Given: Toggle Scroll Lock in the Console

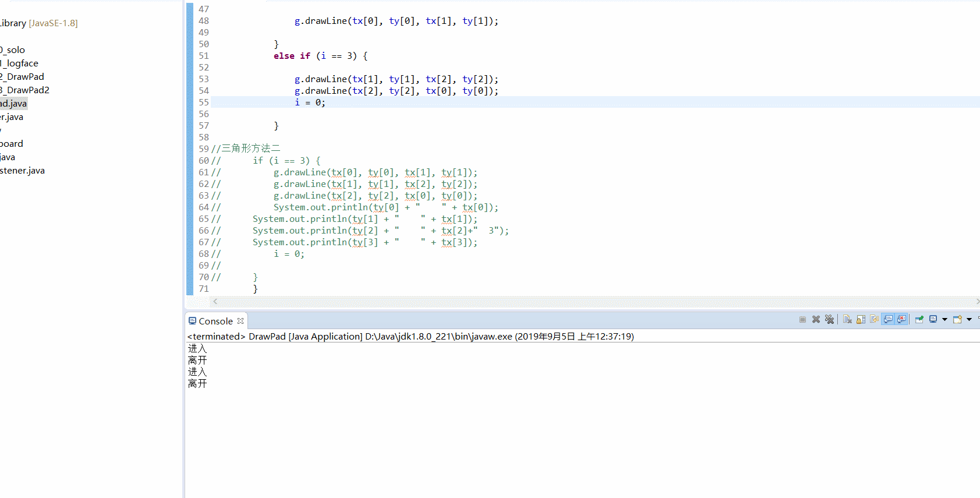Looking at the screenshot, I should 861,319.
